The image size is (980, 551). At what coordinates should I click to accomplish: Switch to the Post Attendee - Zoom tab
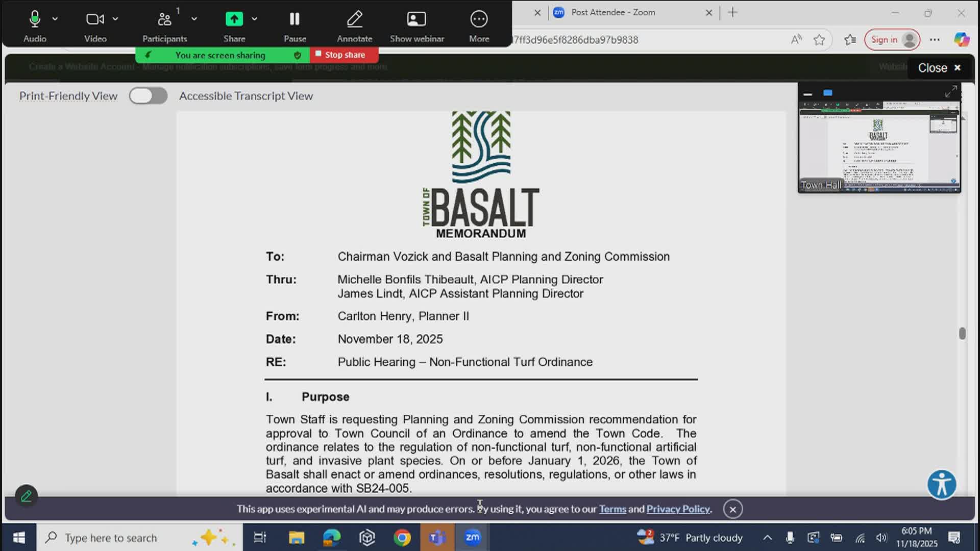click(x=612, y=12)
